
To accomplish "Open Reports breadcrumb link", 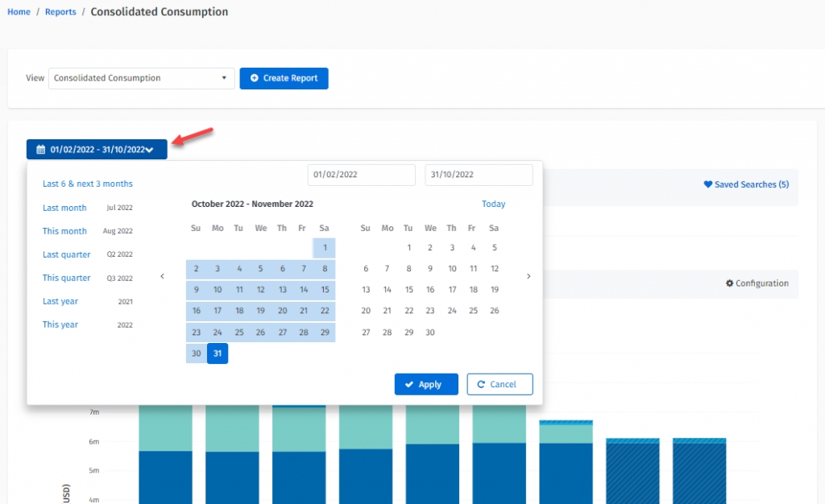I will tap(60, 12).
